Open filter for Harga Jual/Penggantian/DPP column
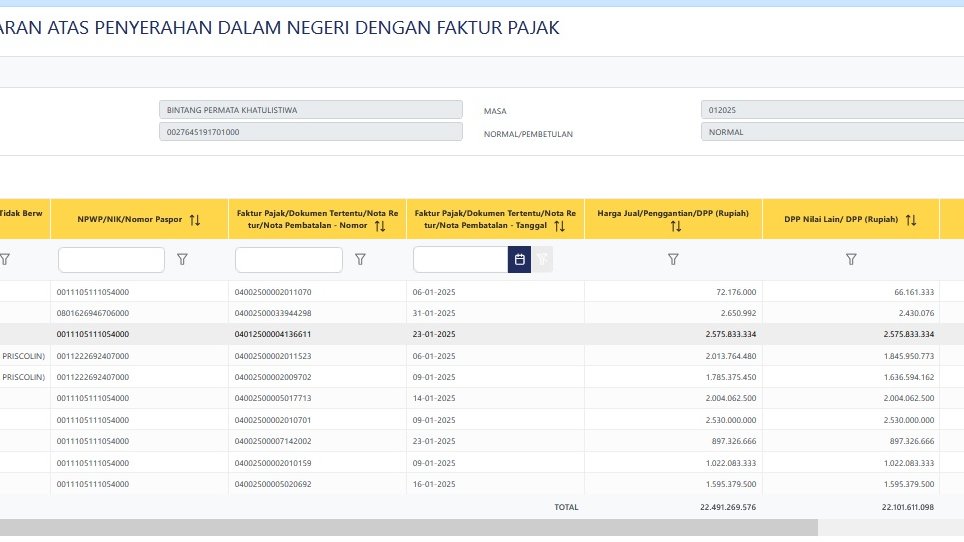964x542 pixels. (x=673, y=259)
